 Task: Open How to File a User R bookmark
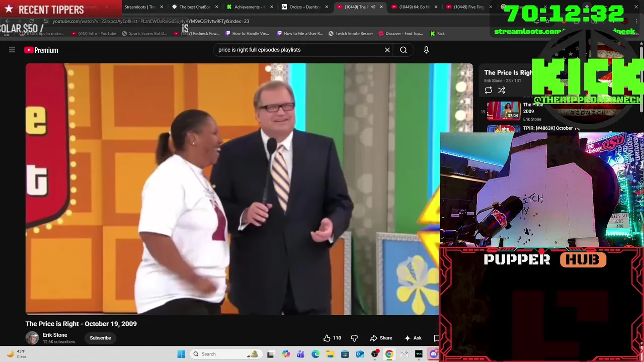[x=300, y=33]
